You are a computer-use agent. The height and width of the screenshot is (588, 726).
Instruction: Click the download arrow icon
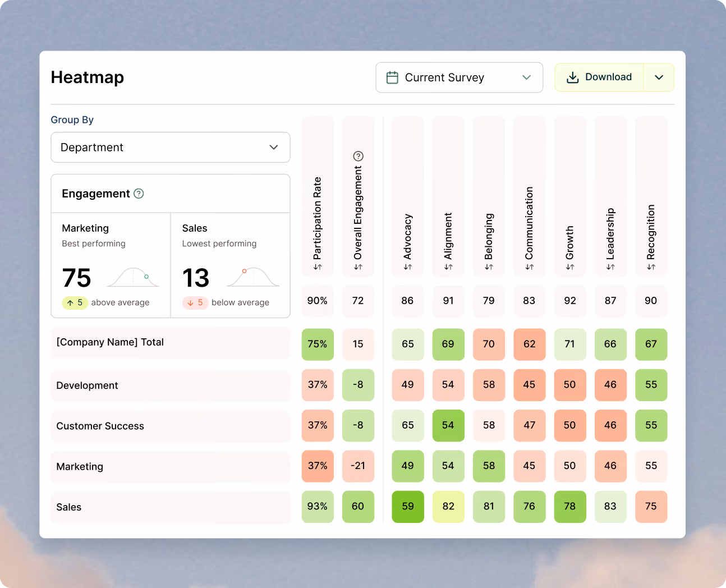pos(572,77)
